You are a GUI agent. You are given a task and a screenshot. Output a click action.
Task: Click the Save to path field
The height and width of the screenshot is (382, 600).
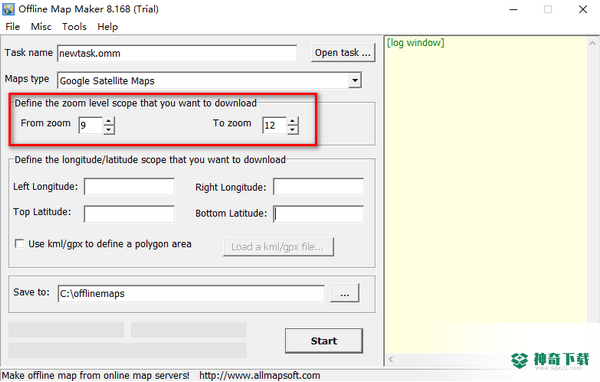pyautogui.click(x=191, y=294)
